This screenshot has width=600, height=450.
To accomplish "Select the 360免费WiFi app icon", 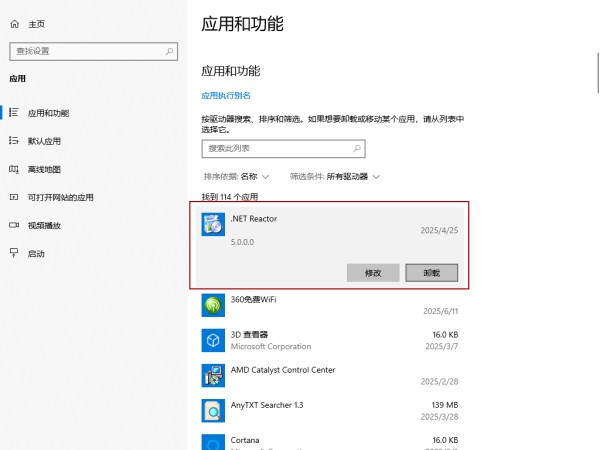I will point(213,305).
